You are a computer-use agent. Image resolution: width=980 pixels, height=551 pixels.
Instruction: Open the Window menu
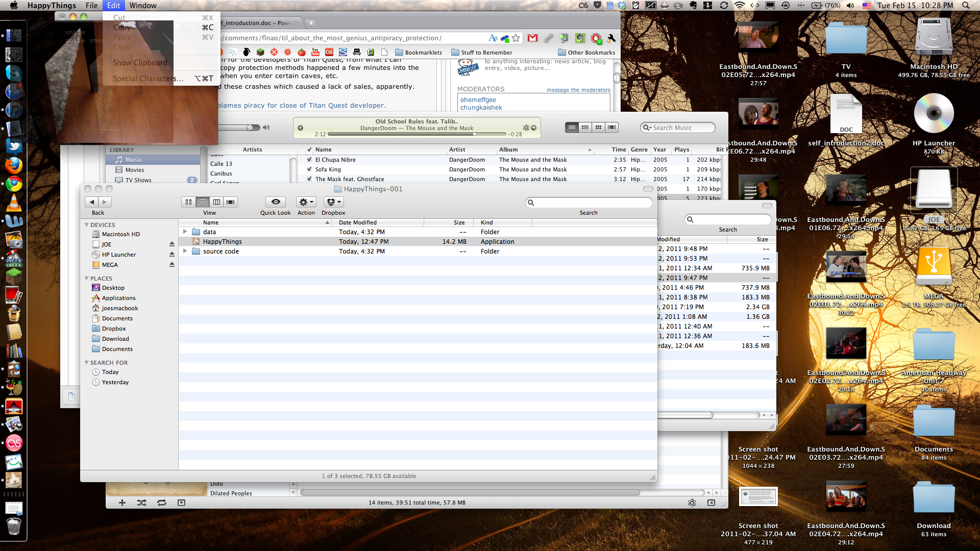tap(143, 6)
